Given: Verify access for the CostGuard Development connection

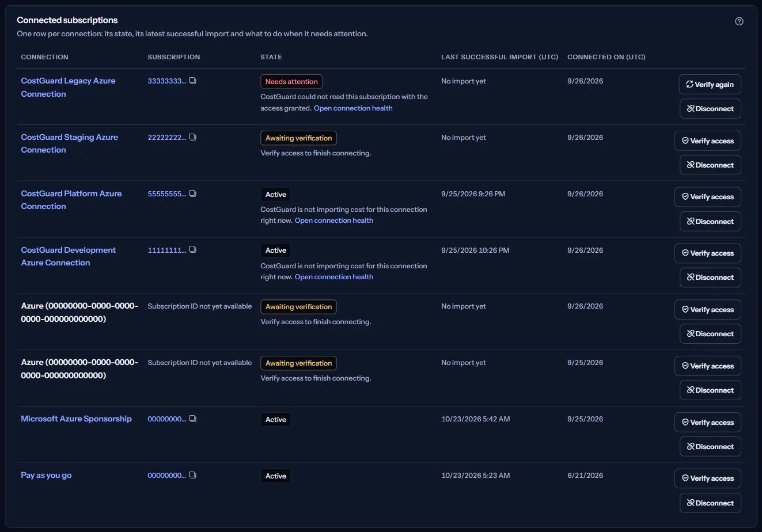Looking at the screenshot, I should point(707,253).
